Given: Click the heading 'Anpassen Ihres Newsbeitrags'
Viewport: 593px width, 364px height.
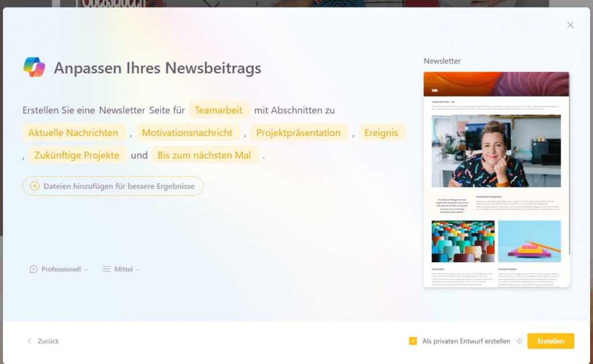Looking at the screenshot, I should coord(158,68).
